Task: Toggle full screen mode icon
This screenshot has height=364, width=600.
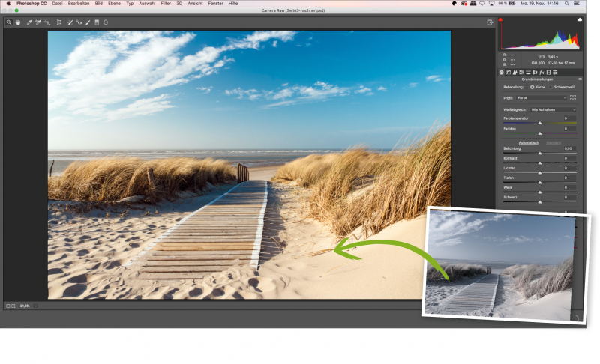Action: click(x=490, y=22)
